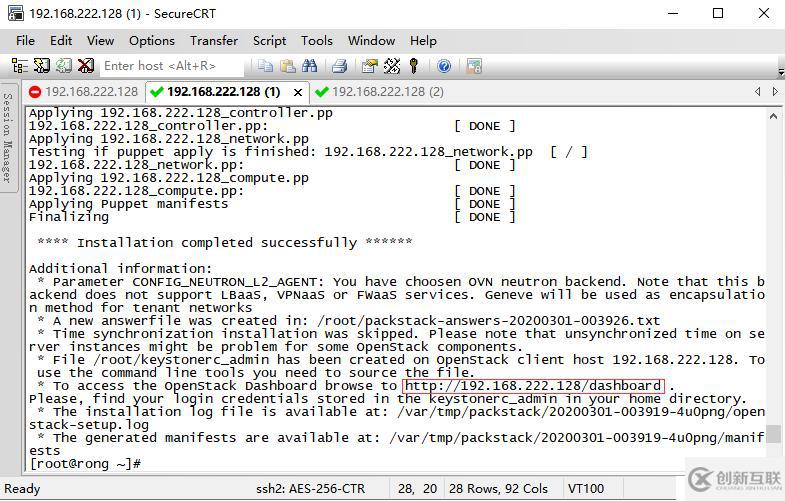Click the Copy toolbar icon

pyautogui.click(x=265, y=66)
